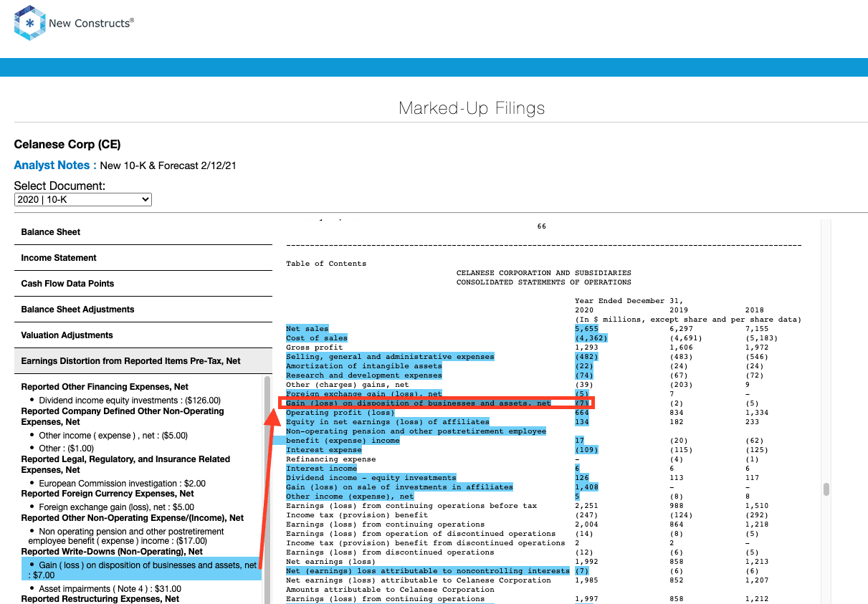Select European Commission investigation item
This screenshot has height=604, width=868.
point(122,484)
